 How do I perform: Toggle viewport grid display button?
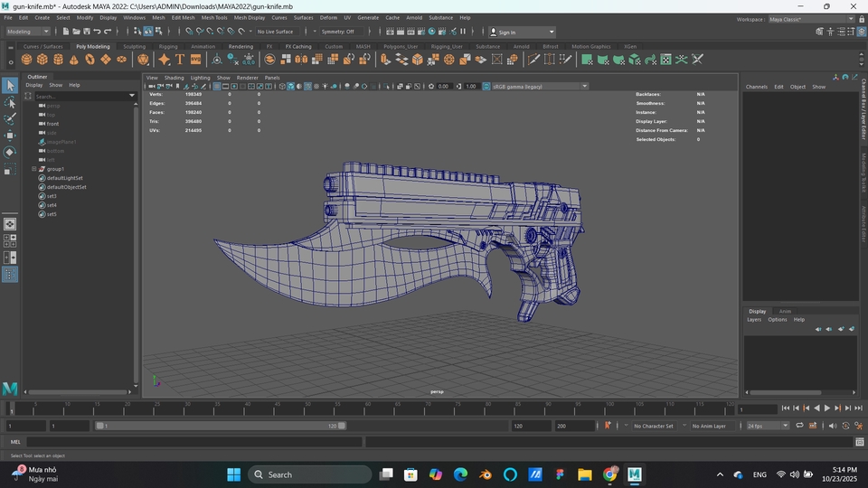[217, 87]
